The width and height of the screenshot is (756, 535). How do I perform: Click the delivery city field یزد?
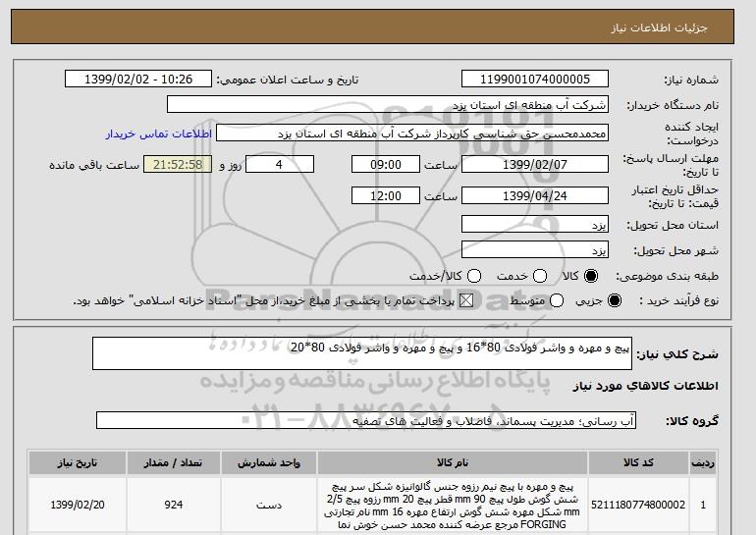pyautogui.click(x=535, y=249)
